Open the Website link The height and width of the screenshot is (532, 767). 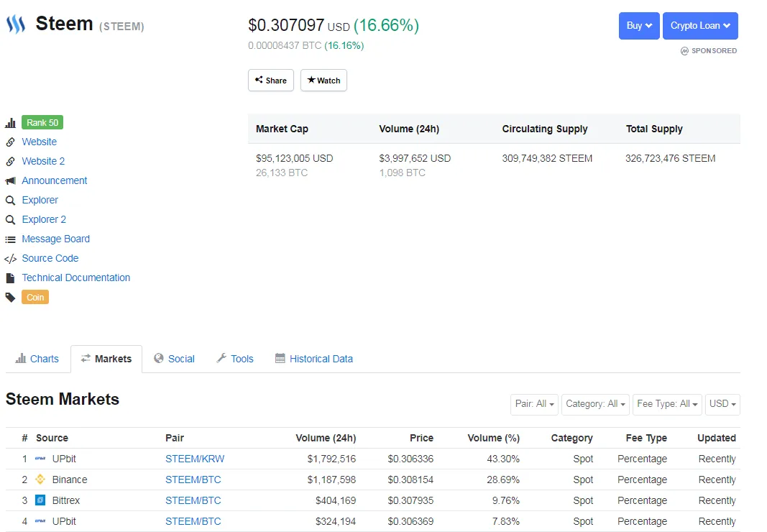click(x=39, y=142)
